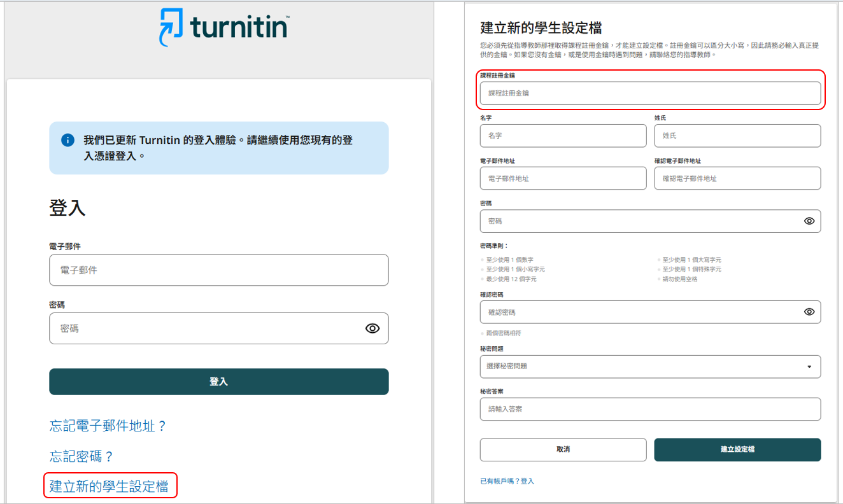Screen dimensions: 843x504
Task: Click the large 登入 heading
Action: 67,208
